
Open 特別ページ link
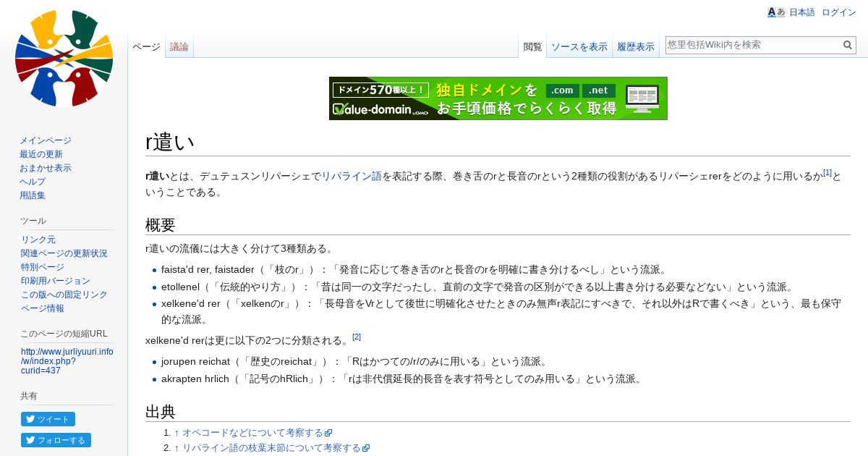point(43,267)
